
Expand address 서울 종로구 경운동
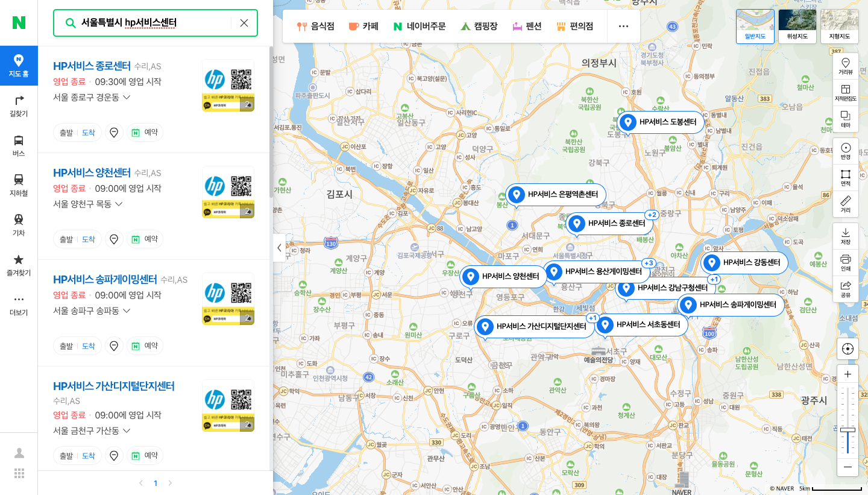[x=92, y=97]
